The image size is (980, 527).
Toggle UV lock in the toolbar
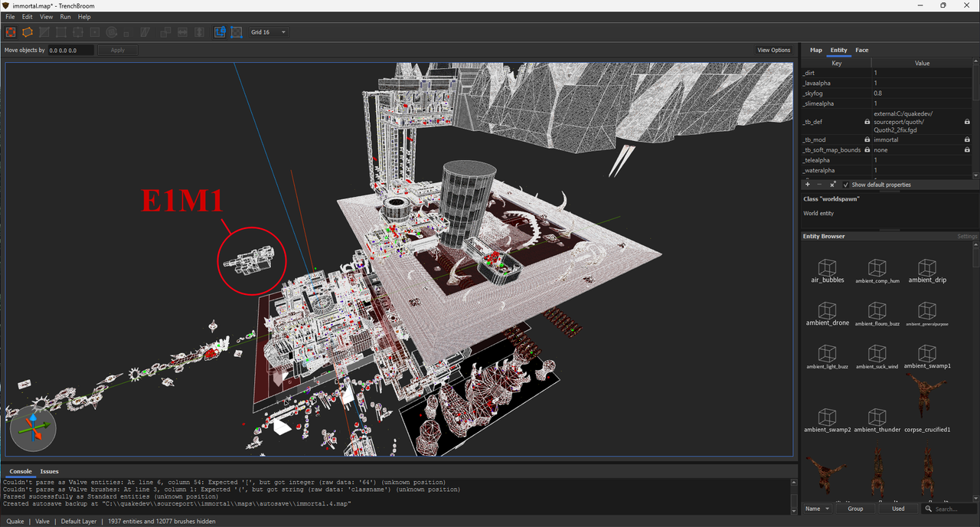pyautogui.click(x=237, y=32)
